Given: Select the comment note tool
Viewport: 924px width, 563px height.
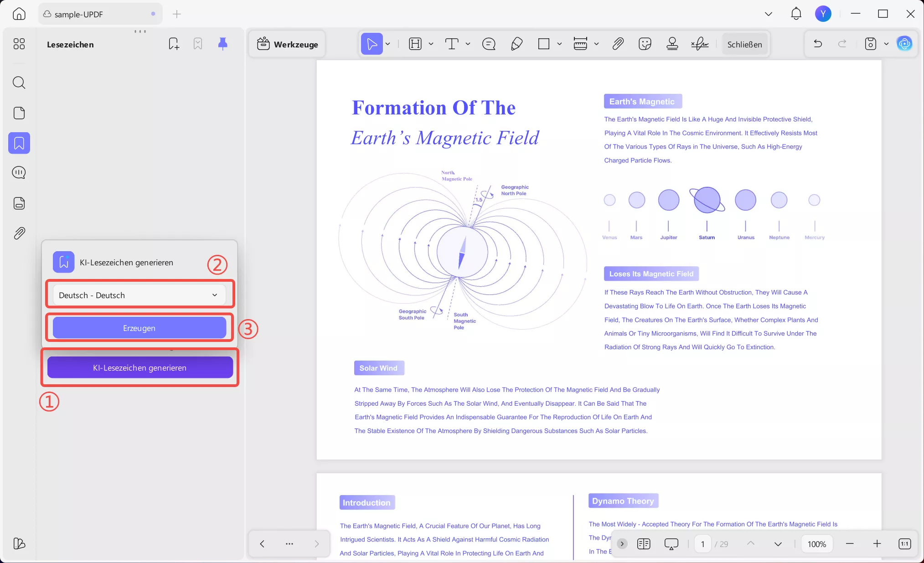Looking at the screenshot, I should point(489,44).
